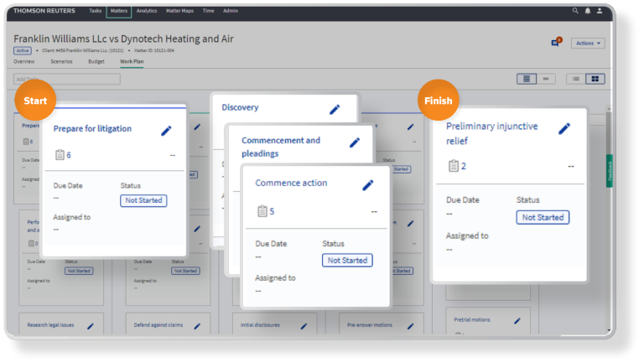Open the Prepare for litigation title link
The image size is (644, 362).
(92, 129)
